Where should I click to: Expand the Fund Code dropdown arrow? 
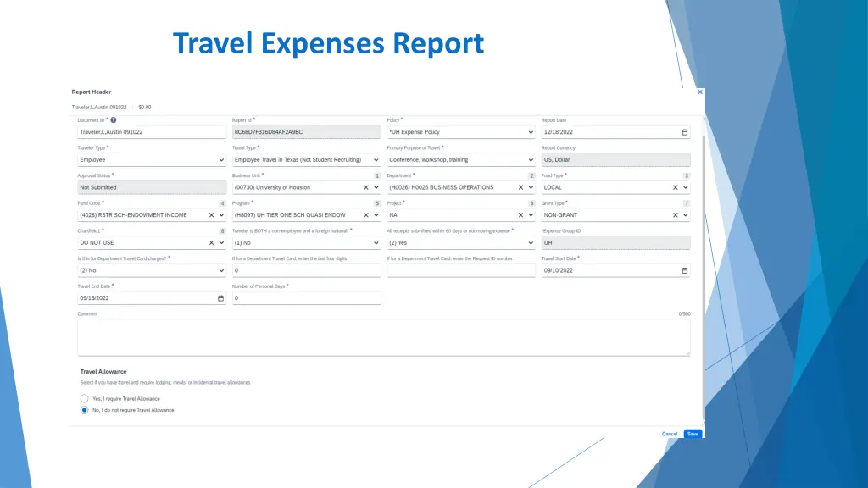pos(221,215)
